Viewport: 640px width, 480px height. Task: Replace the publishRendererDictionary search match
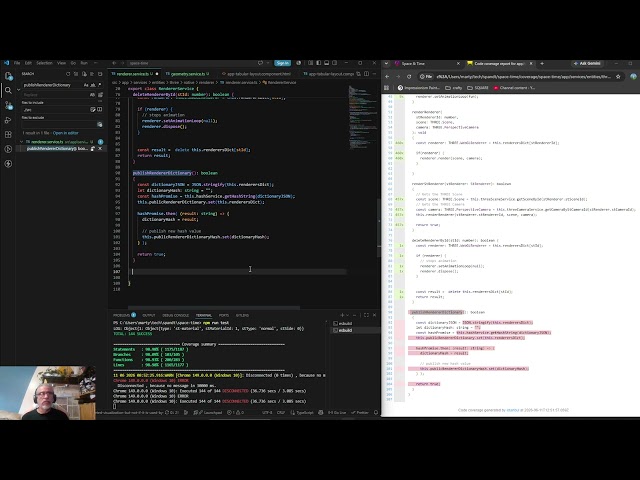pyautogui.click(x=93, y=149)
